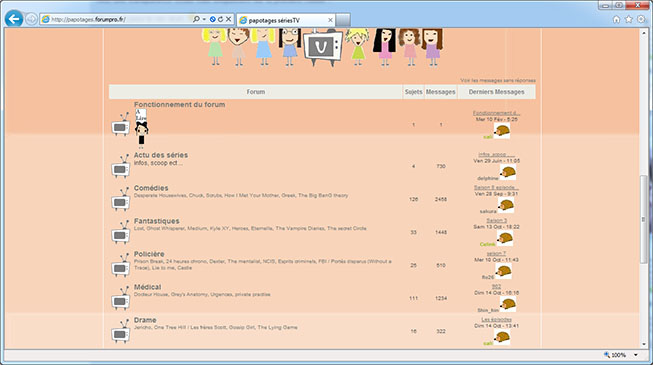The height and width of the screenshot is (365, 653).
Task: Click the TV logo in the banner
Action: click(323, 47)
